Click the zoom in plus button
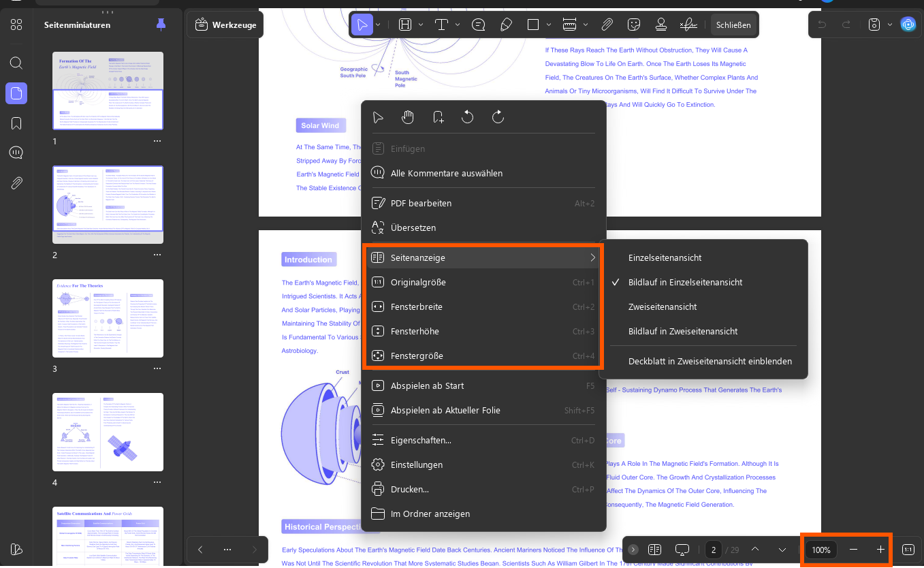 [x=880, y=550]
